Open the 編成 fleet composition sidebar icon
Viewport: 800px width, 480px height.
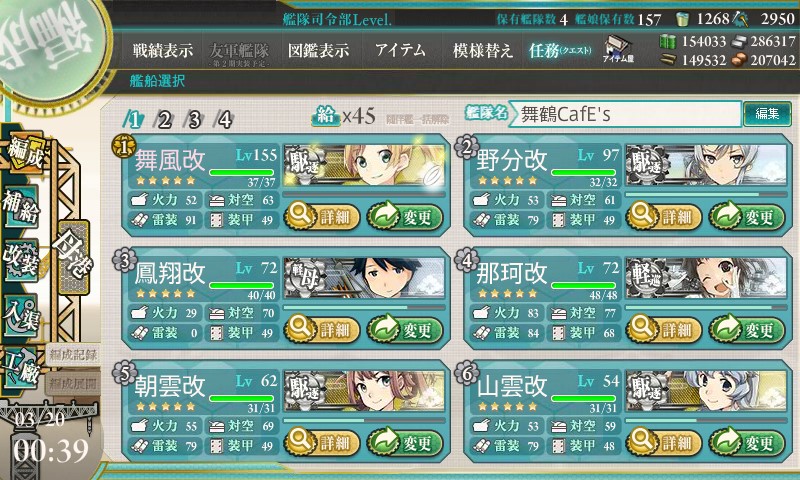[24, 155]
